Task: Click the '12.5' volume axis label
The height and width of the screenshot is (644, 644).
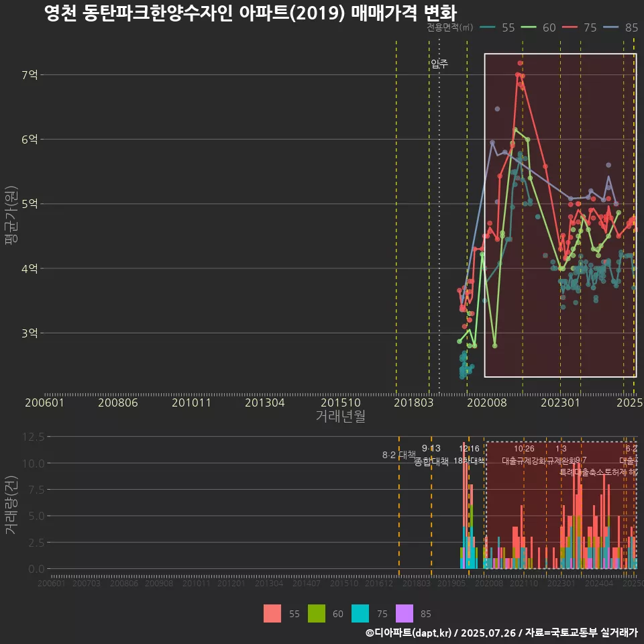Action: (34, 437)
